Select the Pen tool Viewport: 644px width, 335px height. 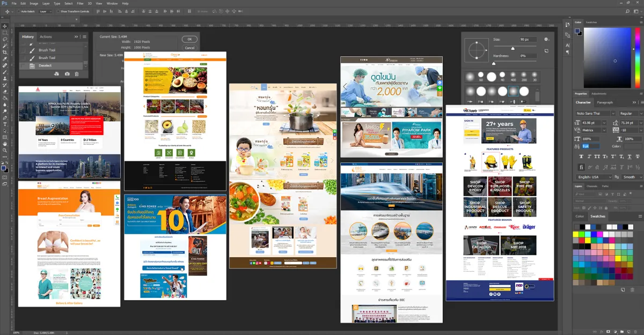[5, 117]
